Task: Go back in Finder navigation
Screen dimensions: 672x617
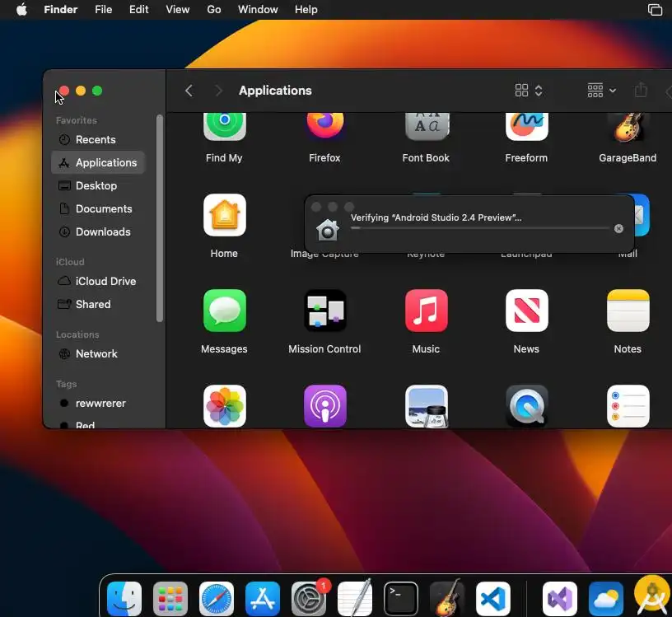Action: 189,91
